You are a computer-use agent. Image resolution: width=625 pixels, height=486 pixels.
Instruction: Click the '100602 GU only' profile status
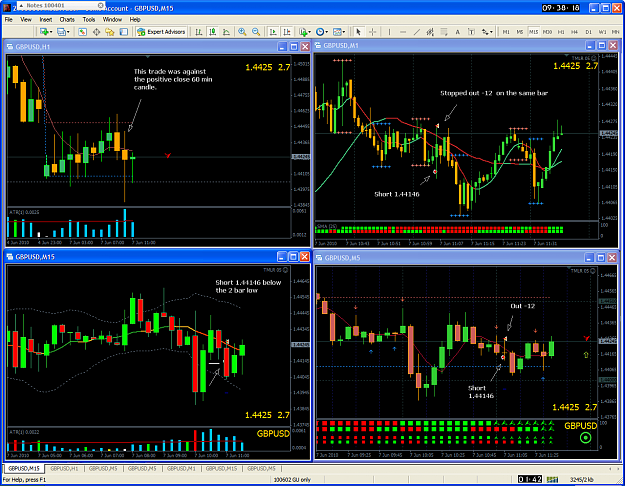(292, 480)
